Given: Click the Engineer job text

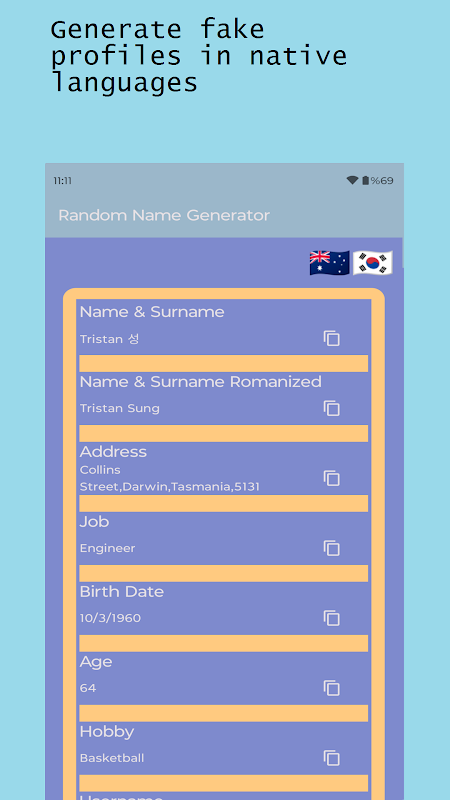Looking at the screenshot, I should pos(107,548).
